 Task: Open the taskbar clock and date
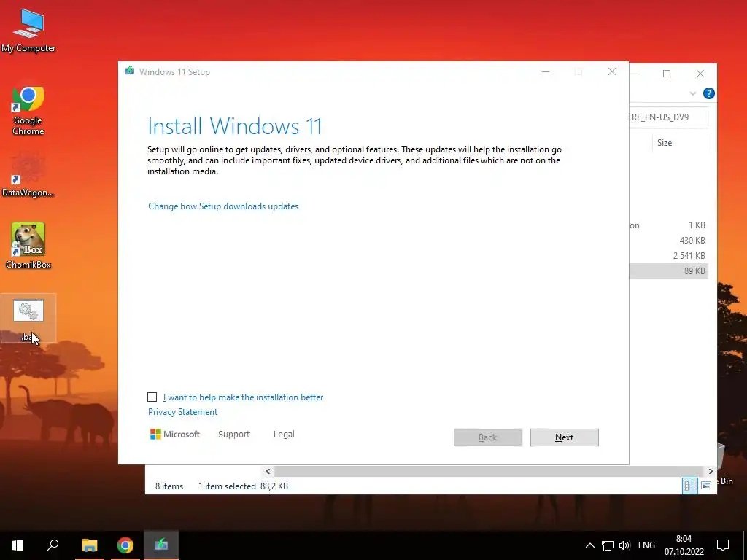(x=684, y=545)
